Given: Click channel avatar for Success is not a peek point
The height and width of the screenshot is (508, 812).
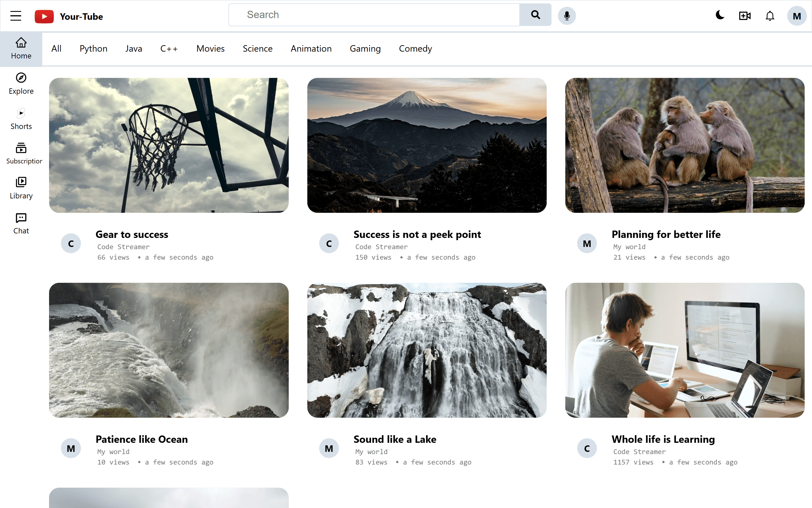Looking at the screenshot, I should pyautogui.click(x=329, y=243).
